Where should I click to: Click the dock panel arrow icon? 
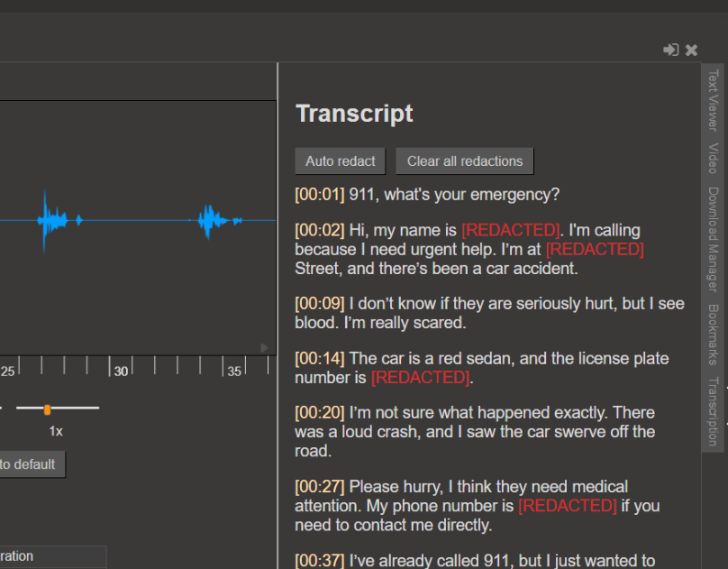coord(670,50)
